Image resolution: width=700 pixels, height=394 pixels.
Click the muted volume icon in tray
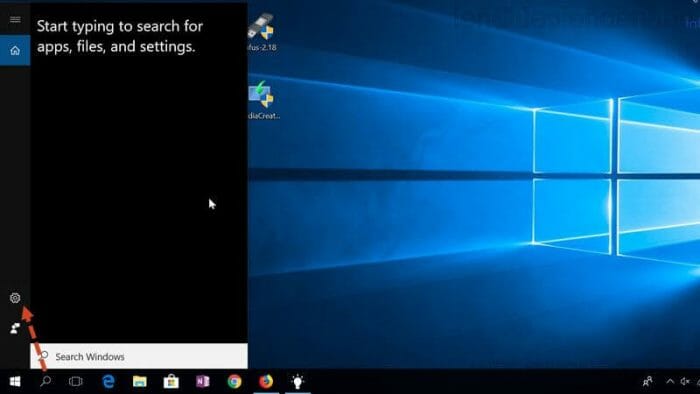tap(685, 382)
